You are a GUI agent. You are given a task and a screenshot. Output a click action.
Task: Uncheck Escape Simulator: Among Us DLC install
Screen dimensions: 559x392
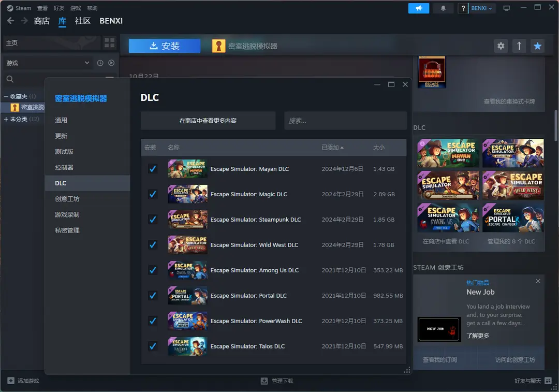[x=153, y=270]
